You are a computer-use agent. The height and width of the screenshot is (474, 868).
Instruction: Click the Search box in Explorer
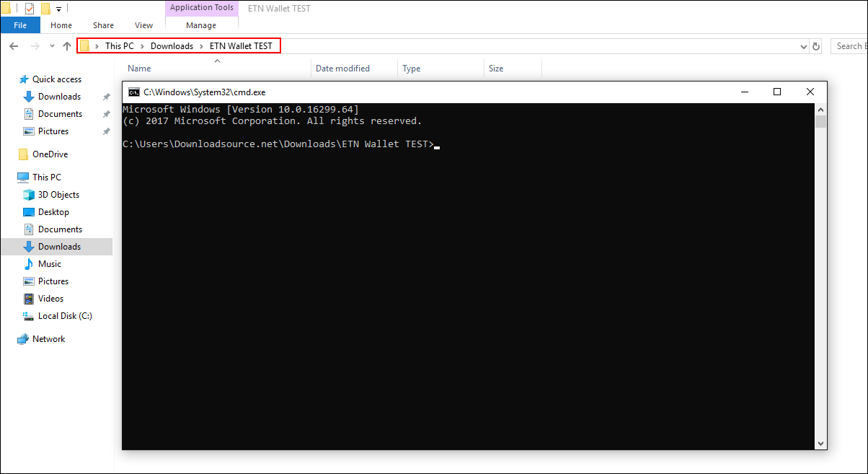(x=849, y=46)
